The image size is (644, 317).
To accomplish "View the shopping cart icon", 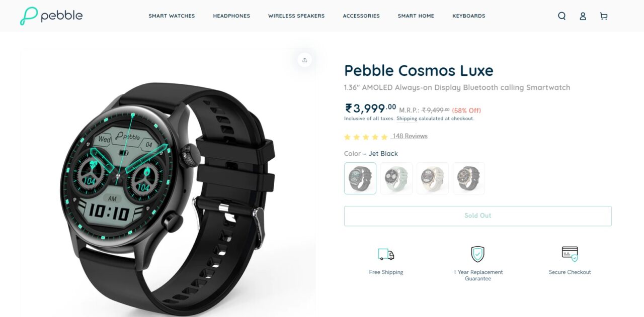I will point(604,16).
